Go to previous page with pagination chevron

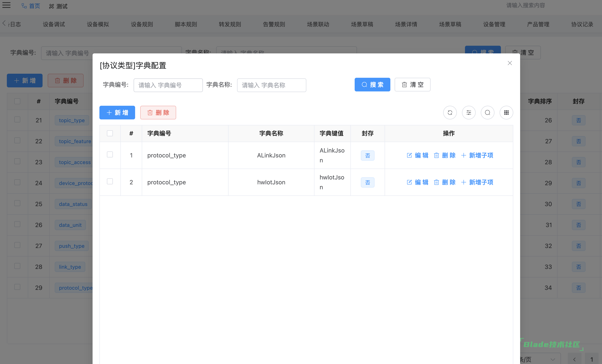coord(574,359)
